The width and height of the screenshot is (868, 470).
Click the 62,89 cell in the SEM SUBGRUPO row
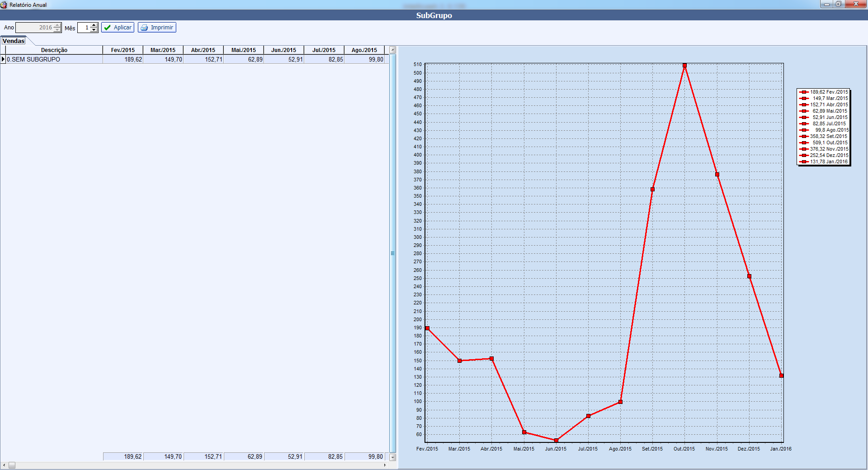coord(244,59)
